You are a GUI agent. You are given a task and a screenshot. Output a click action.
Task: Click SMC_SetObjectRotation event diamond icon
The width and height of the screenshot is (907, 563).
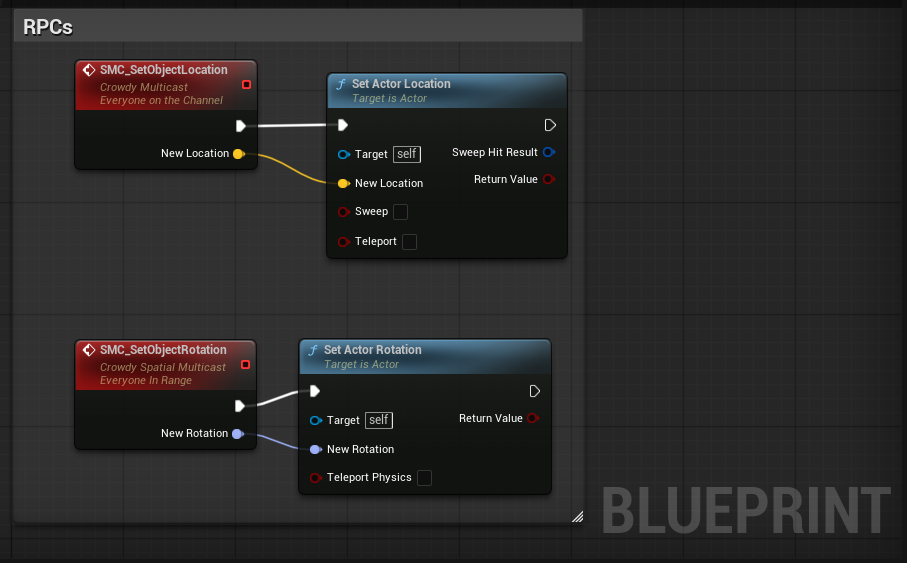pos(89,350)
